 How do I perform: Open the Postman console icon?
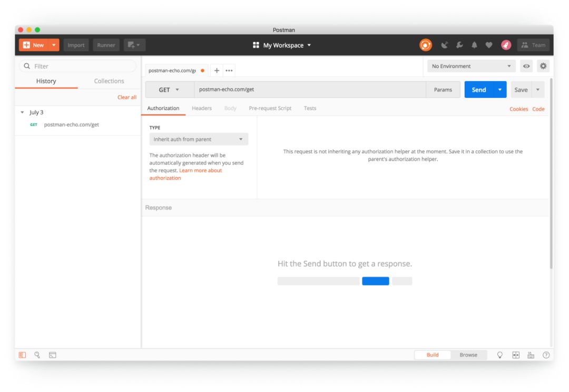coord(53,355)
